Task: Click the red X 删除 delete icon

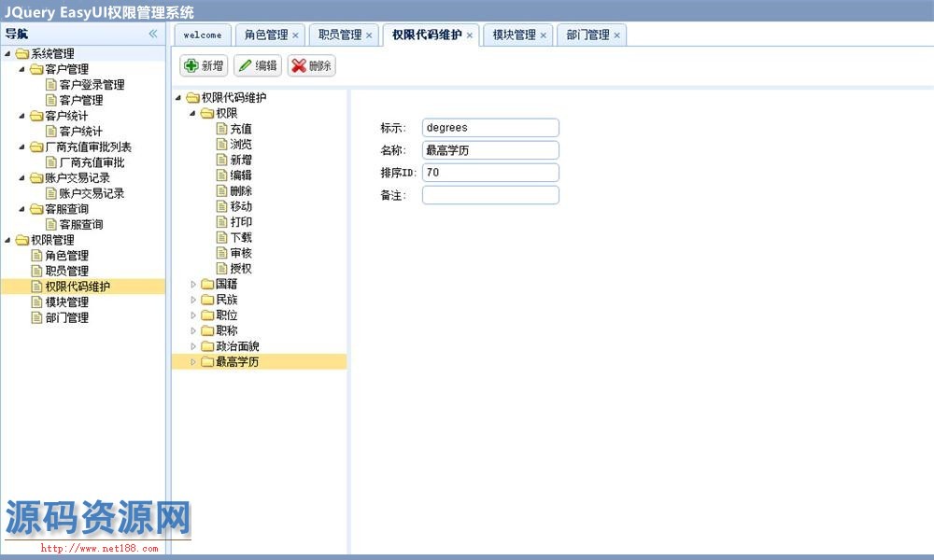Action: 299,66
